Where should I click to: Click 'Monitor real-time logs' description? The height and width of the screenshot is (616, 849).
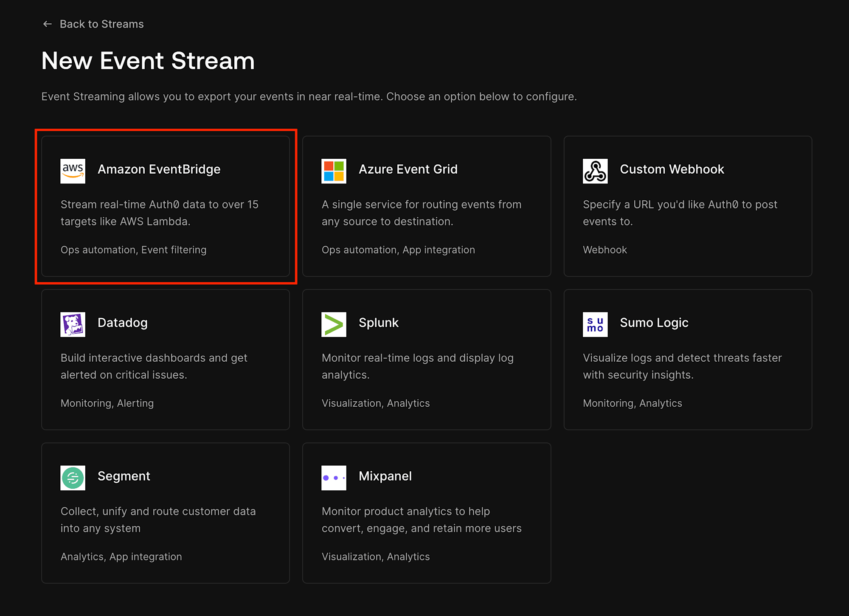(x=418, y=366)
